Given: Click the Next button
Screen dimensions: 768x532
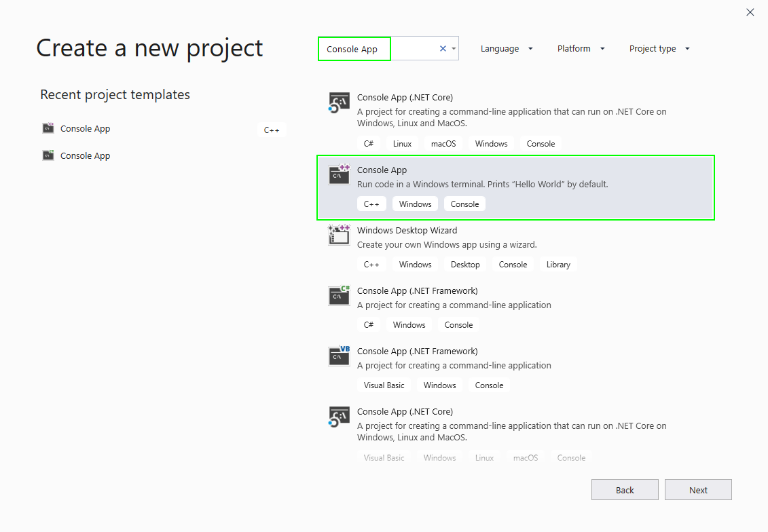Looking at the screenshot, I should (698, 489).
